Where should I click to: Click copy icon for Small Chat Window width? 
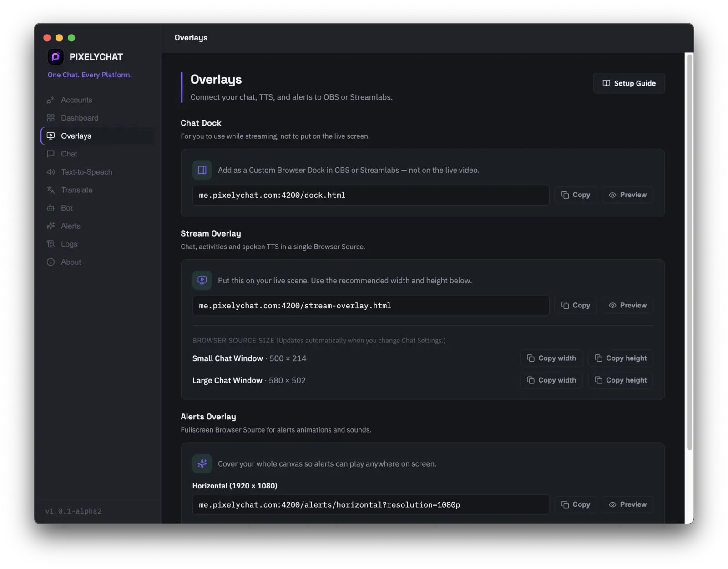pos(531,358)
